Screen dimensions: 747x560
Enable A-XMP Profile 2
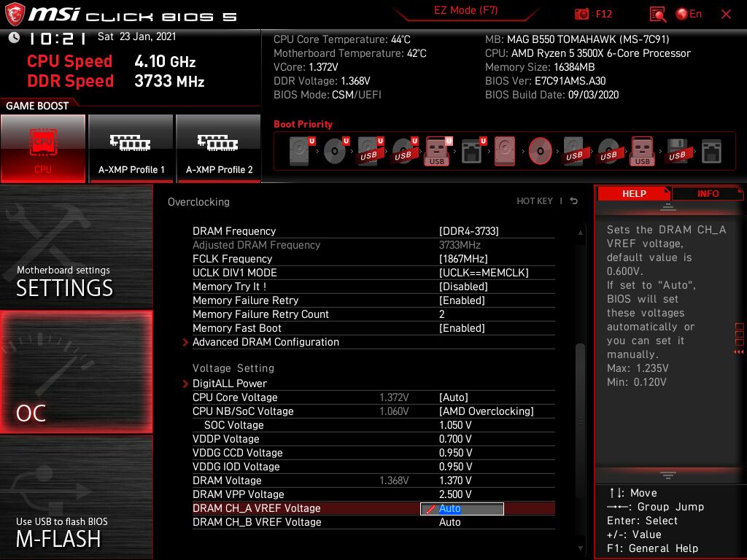pos(219,149)
